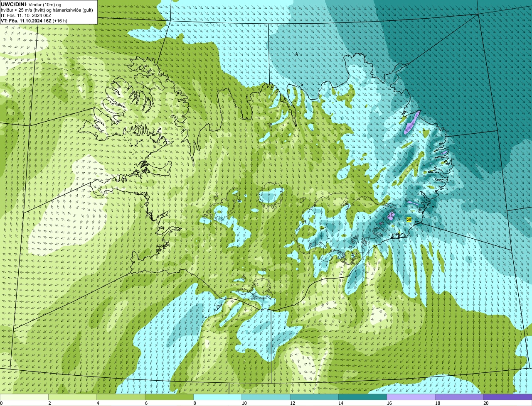Image resolution: width=532 pixels, height=406 pixels.
Task: Click the 'UWC/DINI: Vindur (10m) og' title line
Action: tap(31, 4)
